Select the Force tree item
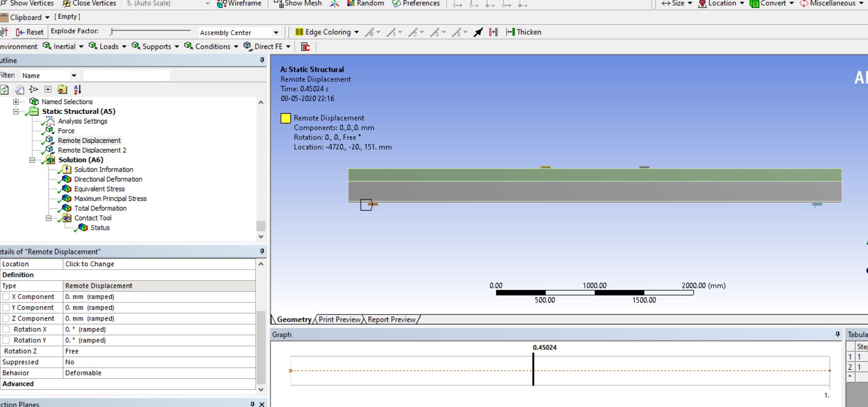The width and height of the screenshot is (868, 407). [66, 131]
